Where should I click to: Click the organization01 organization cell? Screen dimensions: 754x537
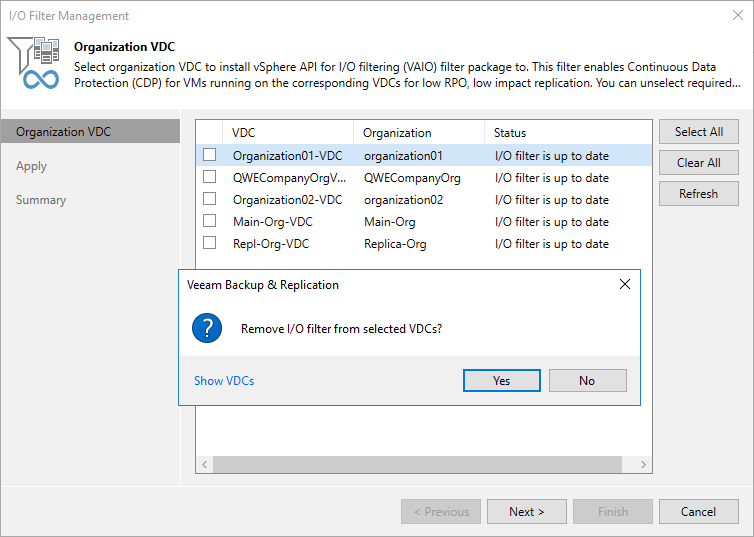pyautogui.click(x=403, y=156)
